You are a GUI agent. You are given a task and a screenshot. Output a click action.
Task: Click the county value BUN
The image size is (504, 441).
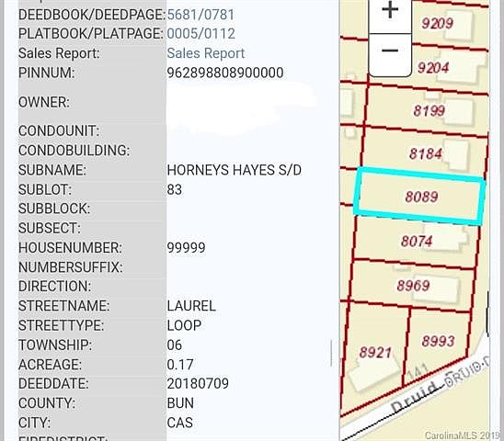180,403
